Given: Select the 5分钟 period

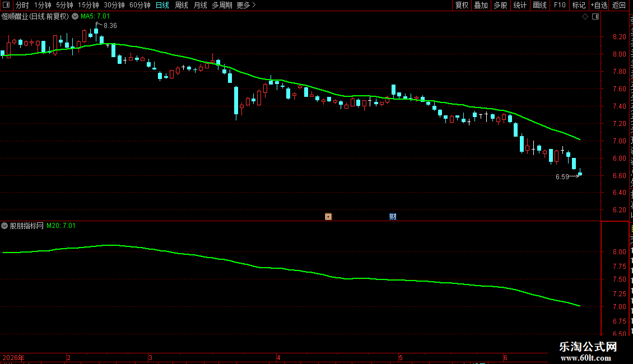Looking at the screenshot, I should (x=64, y=5).
